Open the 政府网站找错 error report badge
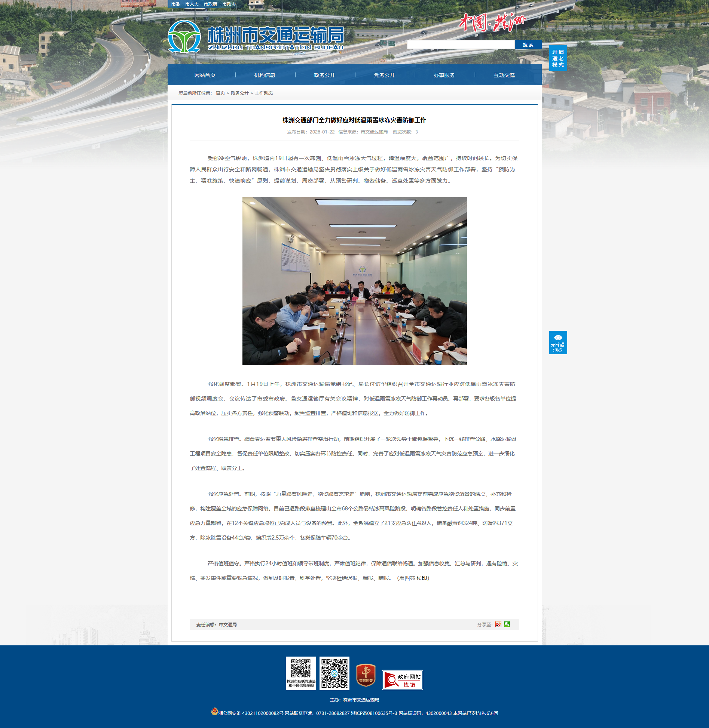The width and height of the screenshot is (709, 728). [402, 680]
